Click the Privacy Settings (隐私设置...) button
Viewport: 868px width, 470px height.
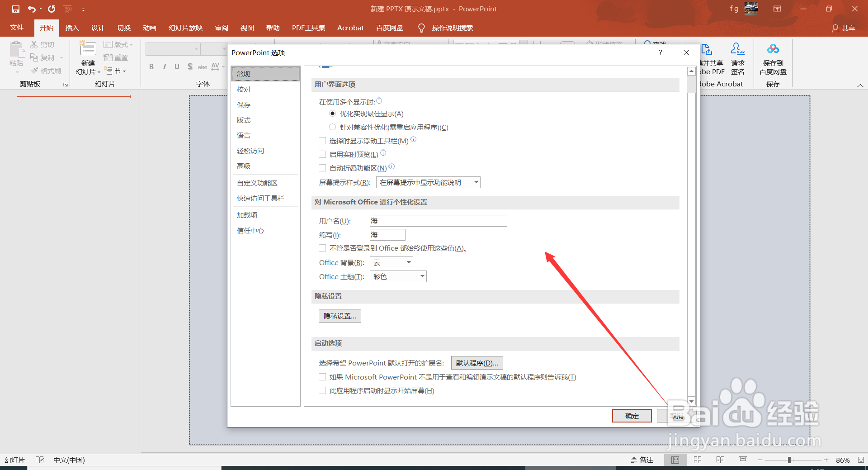340,316
